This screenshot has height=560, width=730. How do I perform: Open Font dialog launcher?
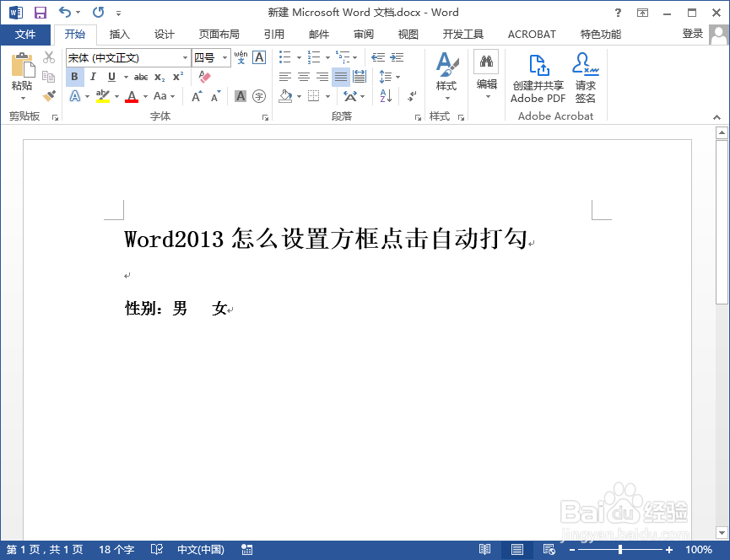(265, 118)
